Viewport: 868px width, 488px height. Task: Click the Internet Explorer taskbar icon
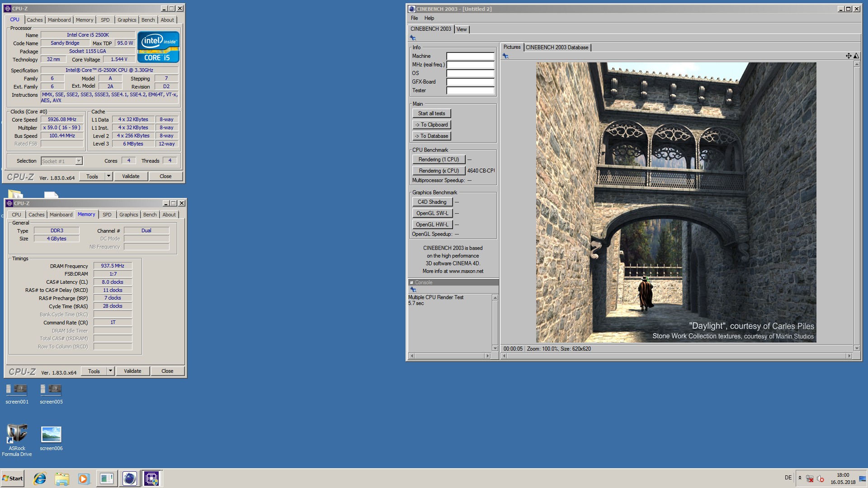point(40,479)
